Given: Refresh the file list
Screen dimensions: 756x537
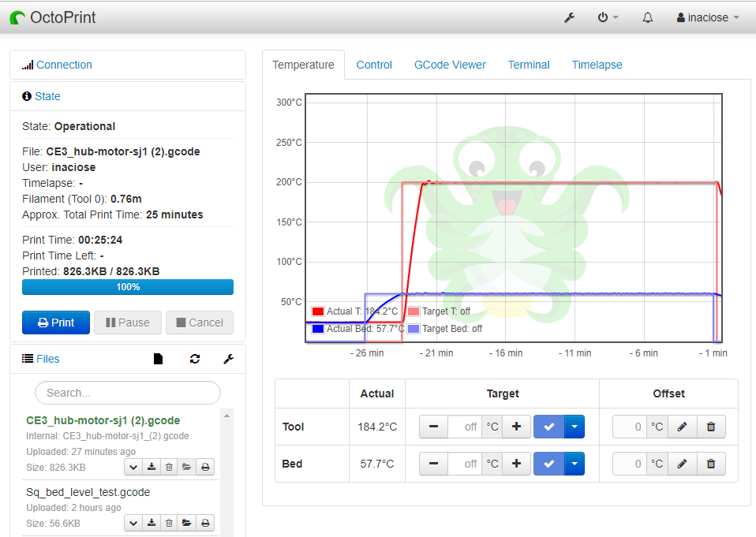Looking at the screenshot, I should point(195,359).
